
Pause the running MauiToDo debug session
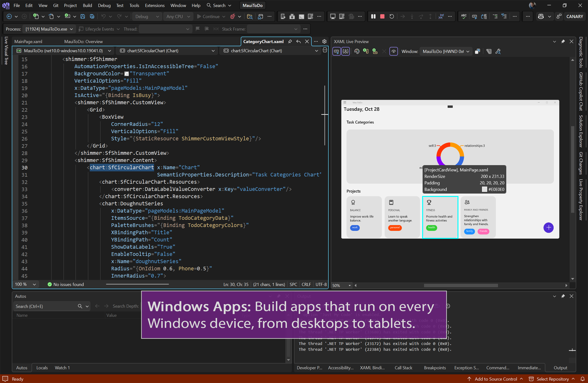[x=373, y=16]
